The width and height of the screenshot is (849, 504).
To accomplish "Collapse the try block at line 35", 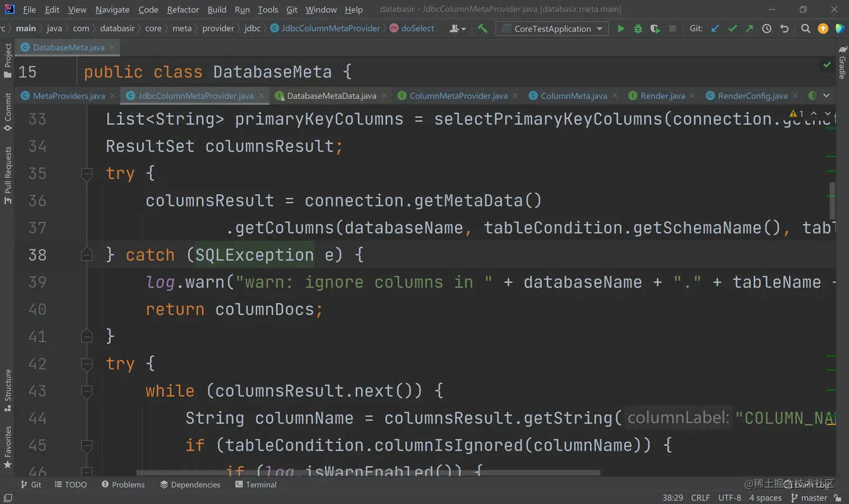I will point(86,173).
